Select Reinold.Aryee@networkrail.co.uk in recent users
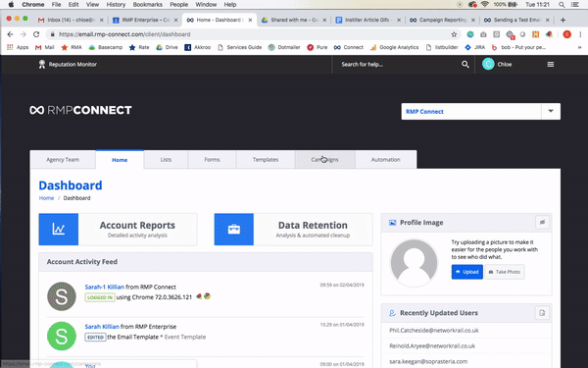Screen dimensions: 588x368 coord(432,345)
